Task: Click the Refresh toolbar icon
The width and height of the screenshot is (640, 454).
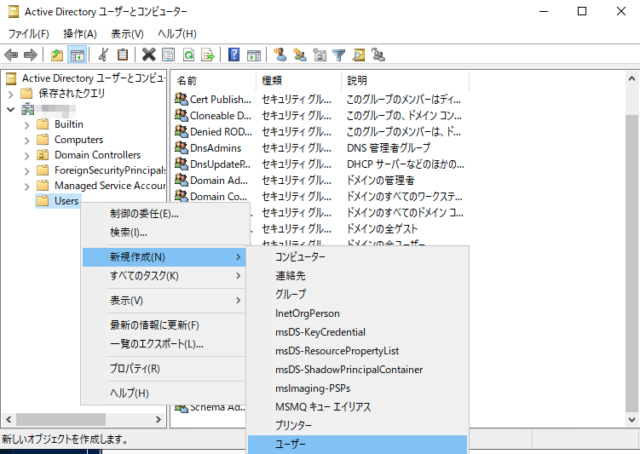Action: pyautogui.click(x=188, y=55)
